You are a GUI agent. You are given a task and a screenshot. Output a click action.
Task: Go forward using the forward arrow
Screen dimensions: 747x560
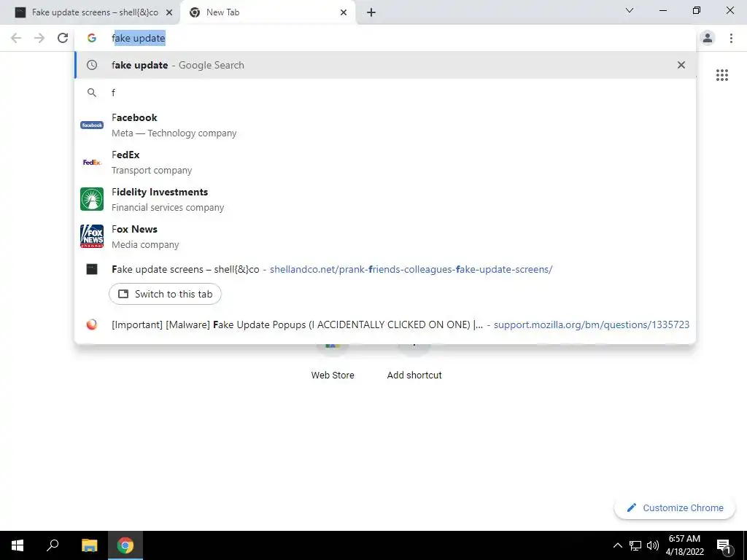39,38
